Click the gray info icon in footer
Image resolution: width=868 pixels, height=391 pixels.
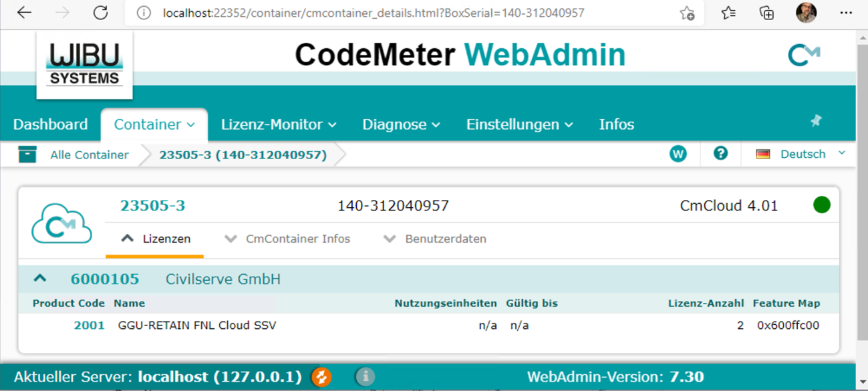[365, 377]
